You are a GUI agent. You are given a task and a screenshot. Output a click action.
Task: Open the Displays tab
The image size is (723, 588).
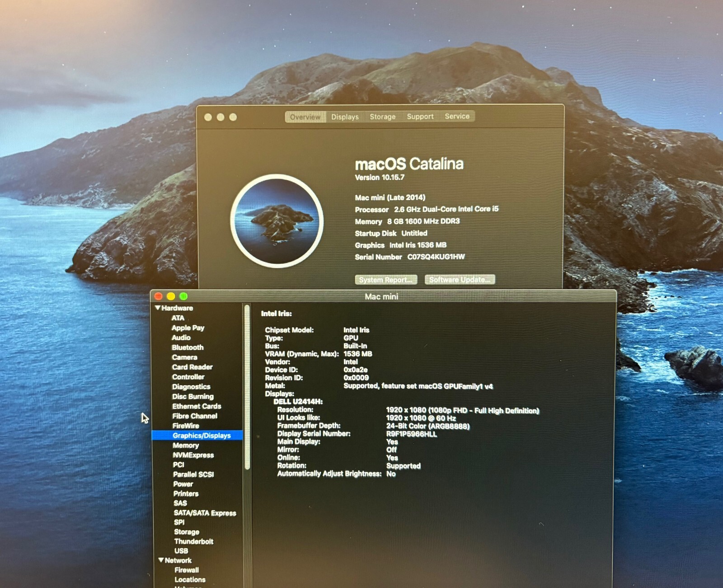pos(345,117)
